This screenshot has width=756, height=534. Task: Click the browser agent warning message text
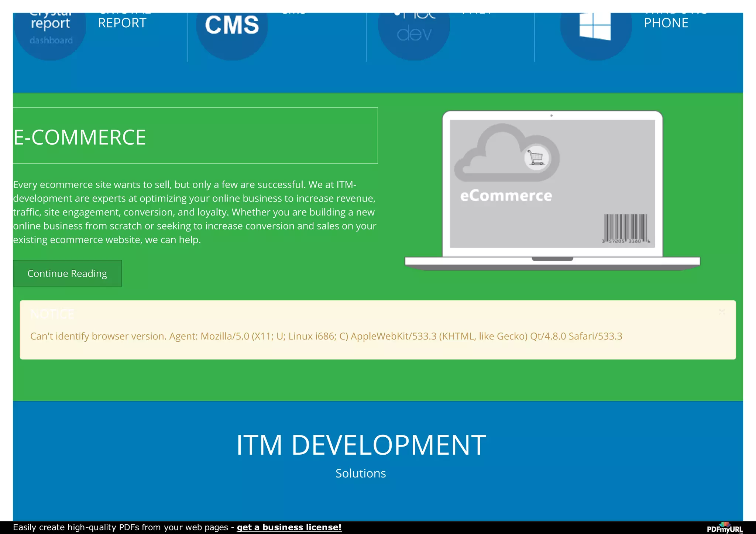(x=326, y=336)
